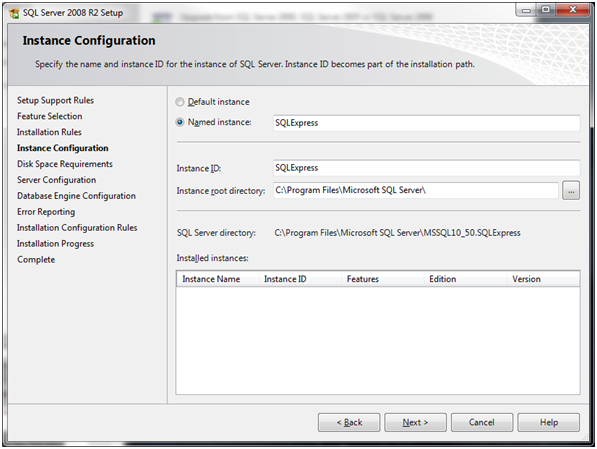
Task: Sort by the Instance Name column header
Action: [218, 279]
